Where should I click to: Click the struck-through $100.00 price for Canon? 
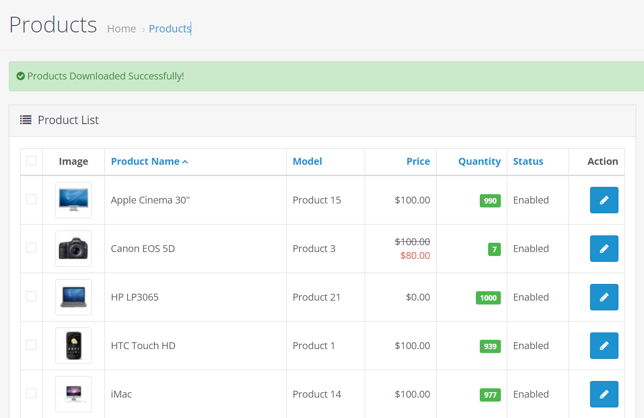[412, 241]
